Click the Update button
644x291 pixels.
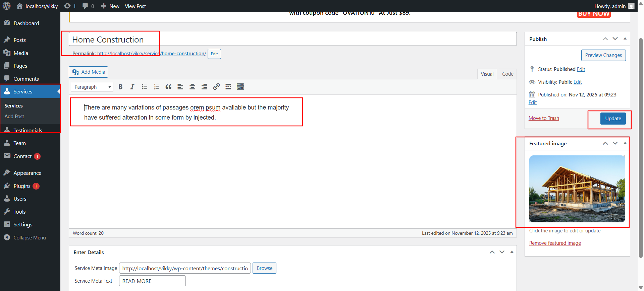[613, 119]
